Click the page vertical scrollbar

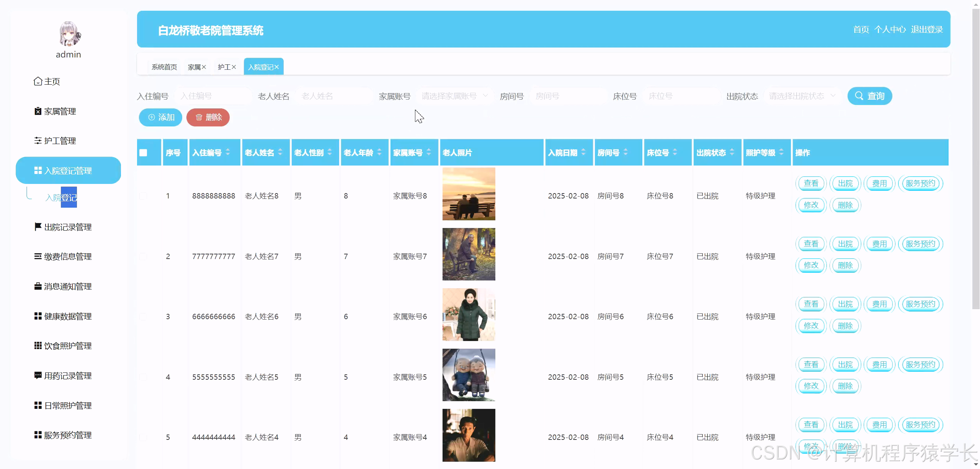point(976,159)
